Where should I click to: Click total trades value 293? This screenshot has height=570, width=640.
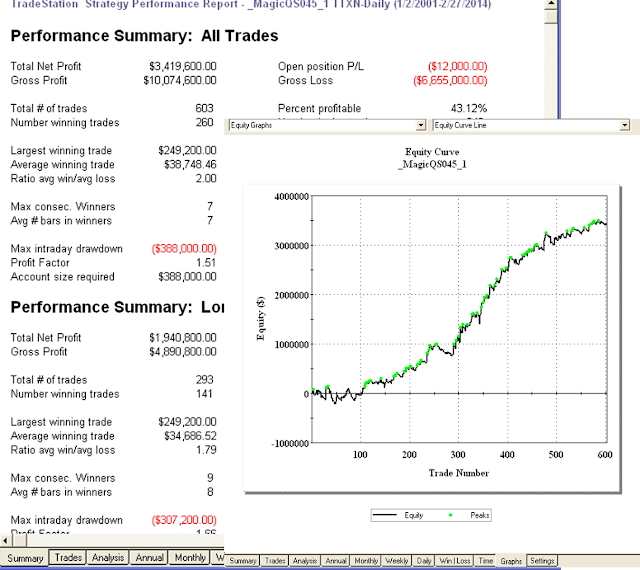point(204,380)
